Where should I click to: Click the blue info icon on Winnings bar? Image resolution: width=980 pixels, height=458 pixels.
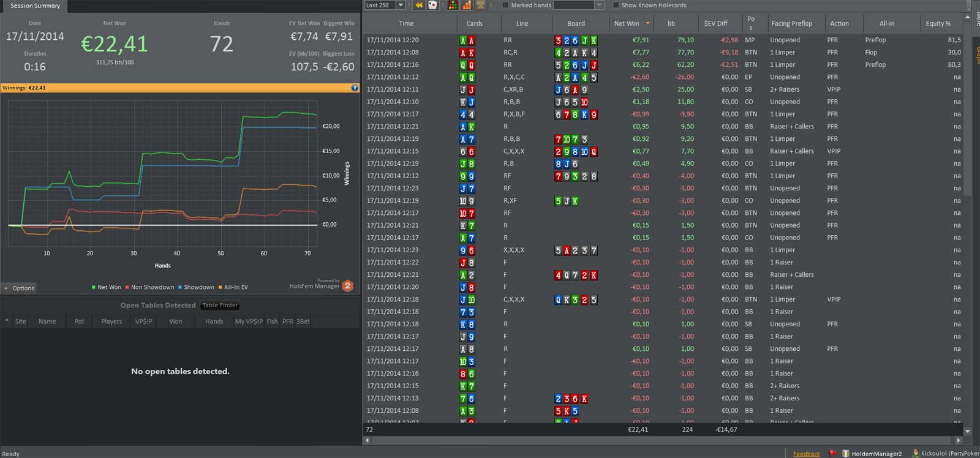click(354, 88)
